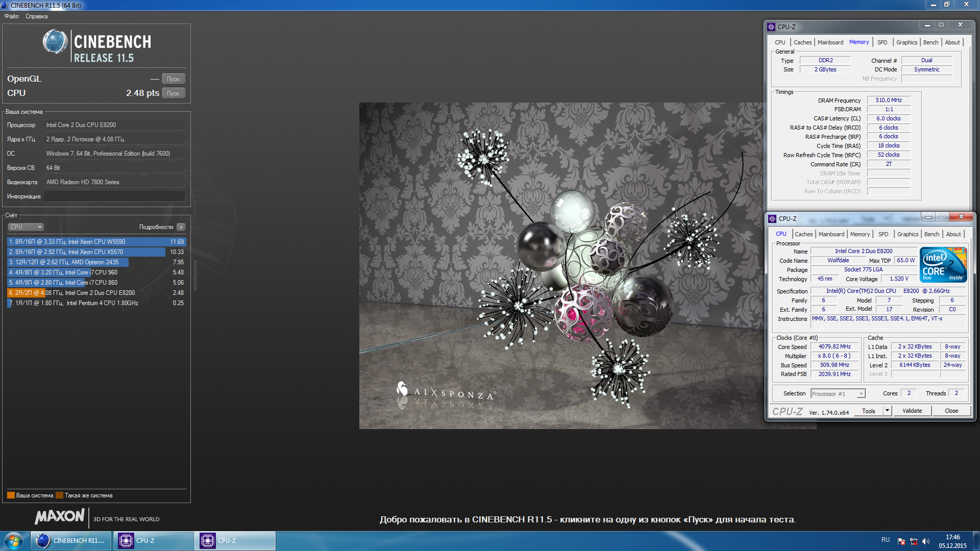Open Bench tab in upper CPU-Z window
The image size is (980, 551).
coord(931,42)
